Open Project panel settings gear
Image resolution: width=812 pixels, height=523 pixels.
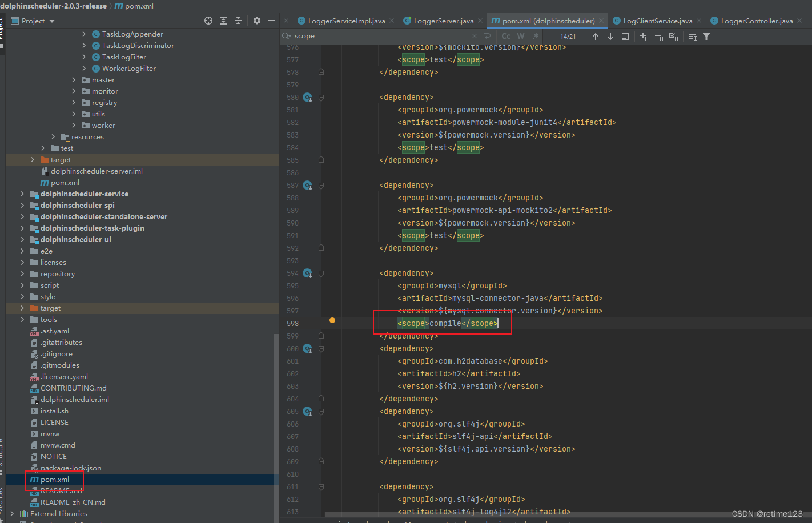257,21
